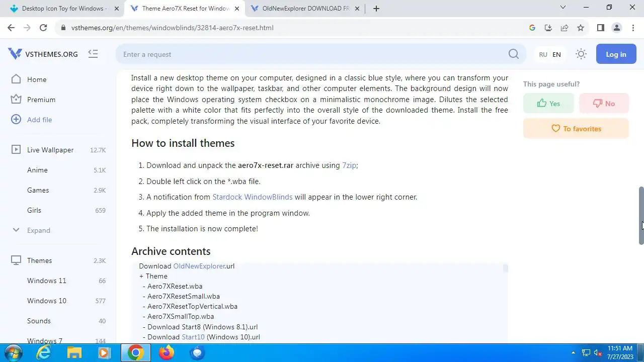Click the No thumbs-down button
The height and width of the screenshot is (362, 644).
tap(604, 103)
